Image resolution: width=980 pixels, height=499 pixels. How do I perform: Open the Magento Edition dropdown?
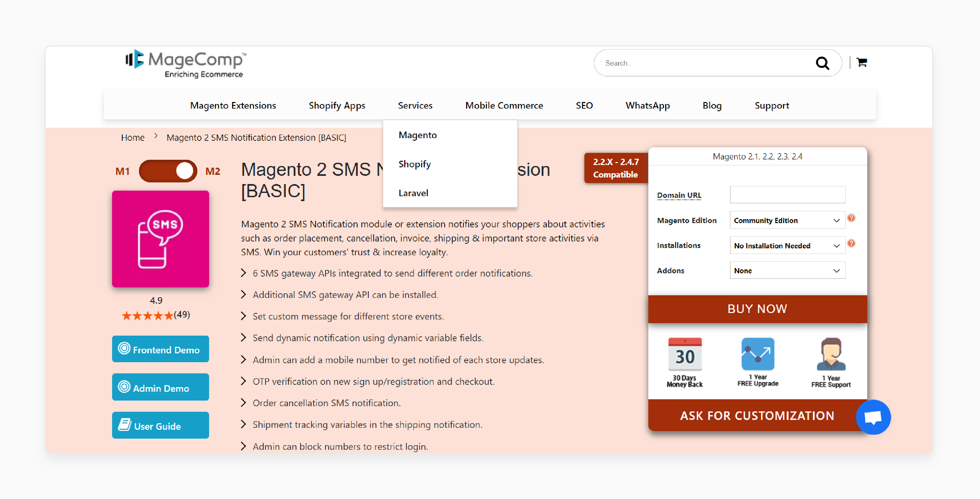(x=787, y=220)
